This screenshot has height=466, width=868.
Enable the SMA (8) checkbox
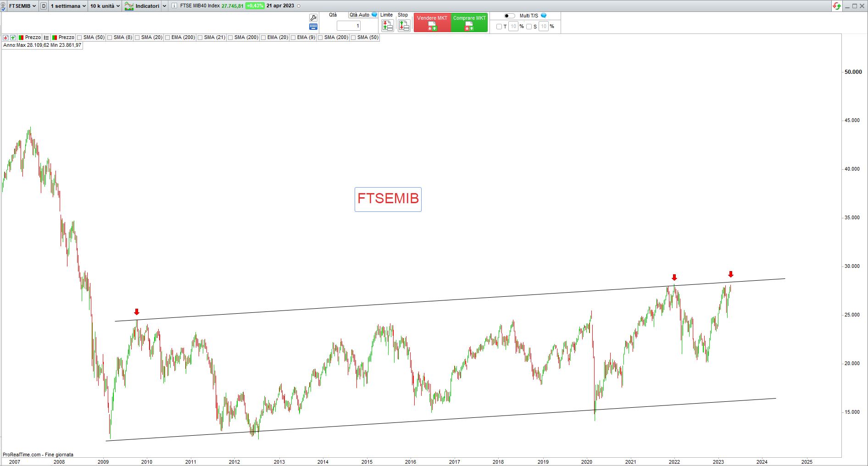(110, 38)
